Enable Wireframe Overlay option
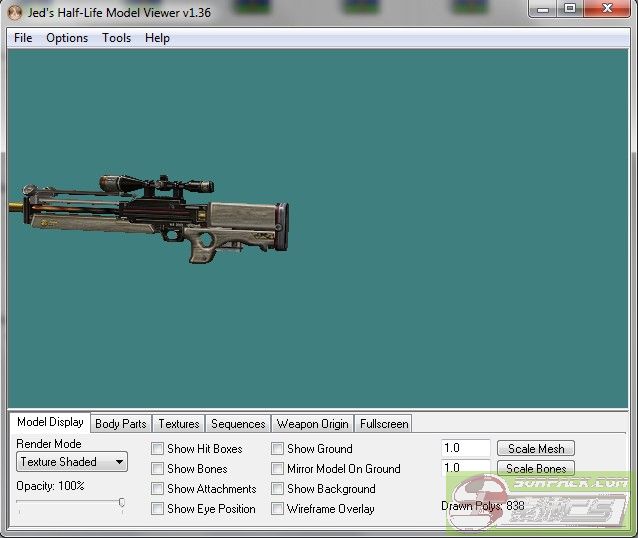 pyautogui.click(x=278, y=509)
